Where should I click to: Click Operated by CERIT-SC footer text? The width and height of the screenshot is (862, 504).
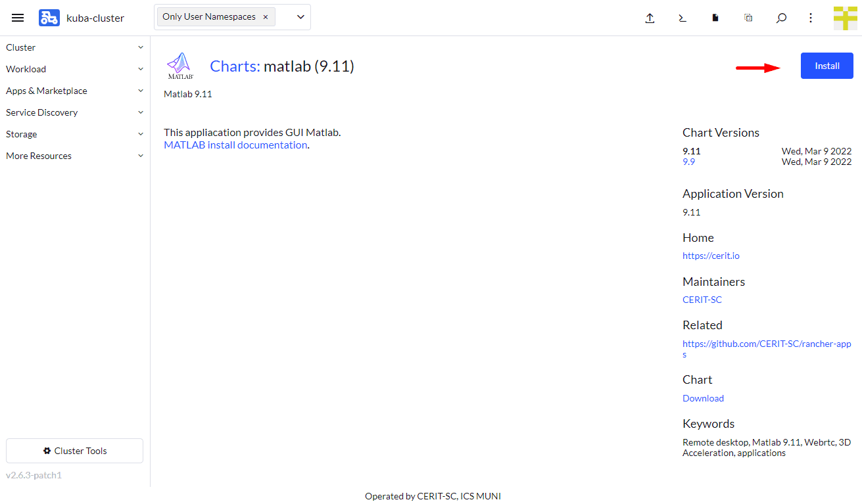tap(433, 496)
